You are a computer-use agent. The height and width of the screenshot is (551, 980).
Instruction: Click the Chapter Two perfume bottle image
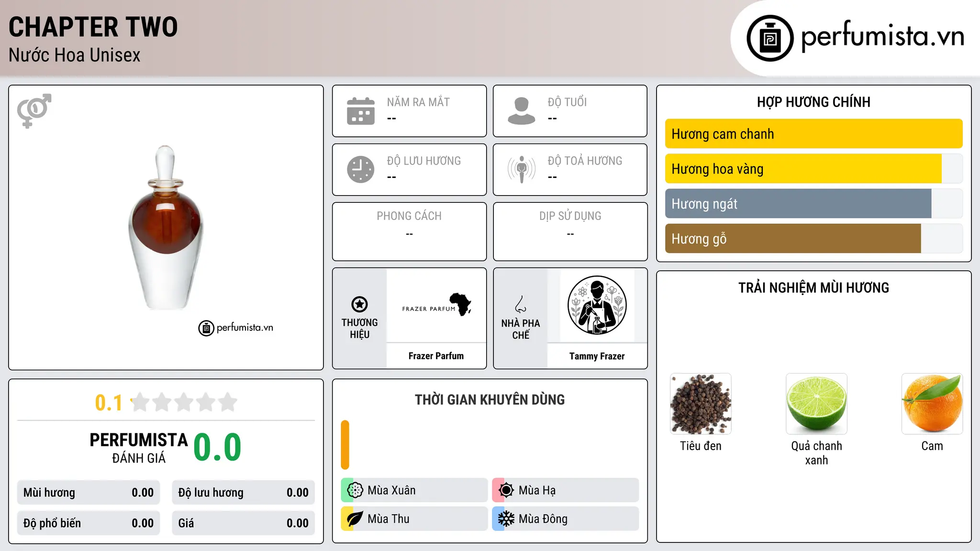(x=166, y=228)
